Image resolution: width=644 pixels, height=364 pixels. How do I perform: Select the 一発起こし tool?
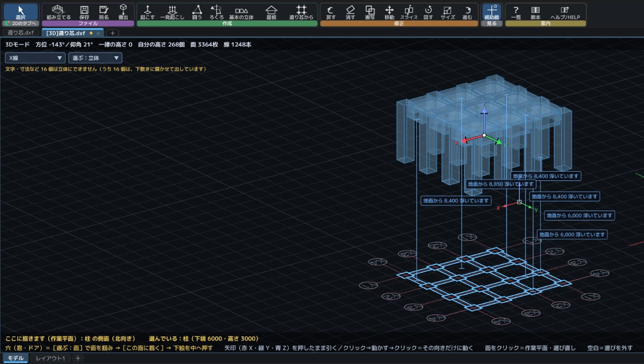point(172,12)
